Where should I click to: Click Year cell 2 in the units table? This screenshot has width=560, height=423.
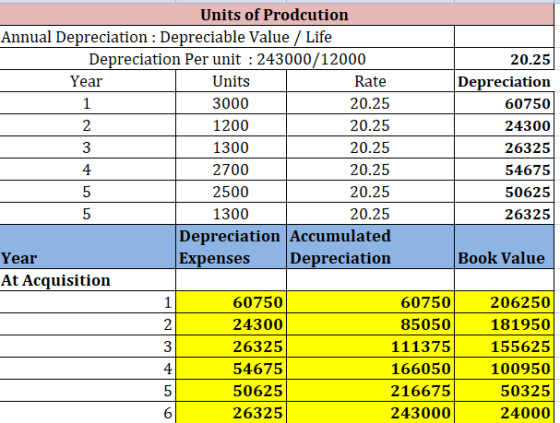[88, 125]
